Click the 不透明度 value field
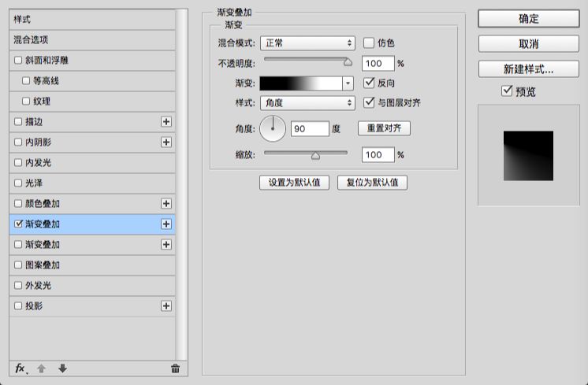The image size is (588, 385). (x=378, y=64)
